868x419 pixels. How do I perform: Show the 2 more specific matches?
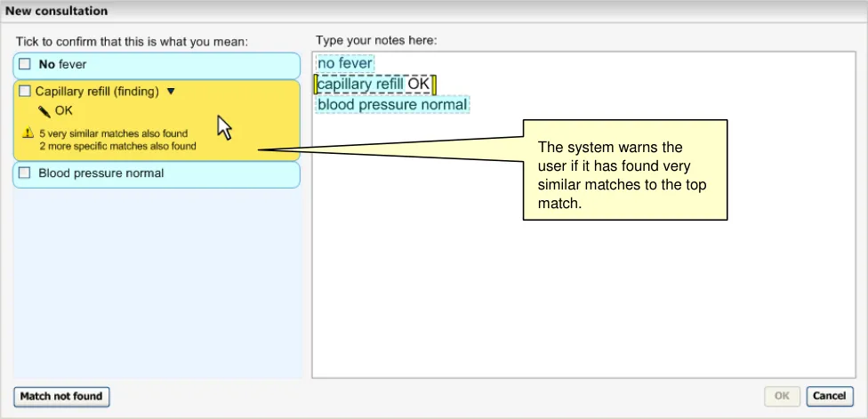(x=117, y=146)
